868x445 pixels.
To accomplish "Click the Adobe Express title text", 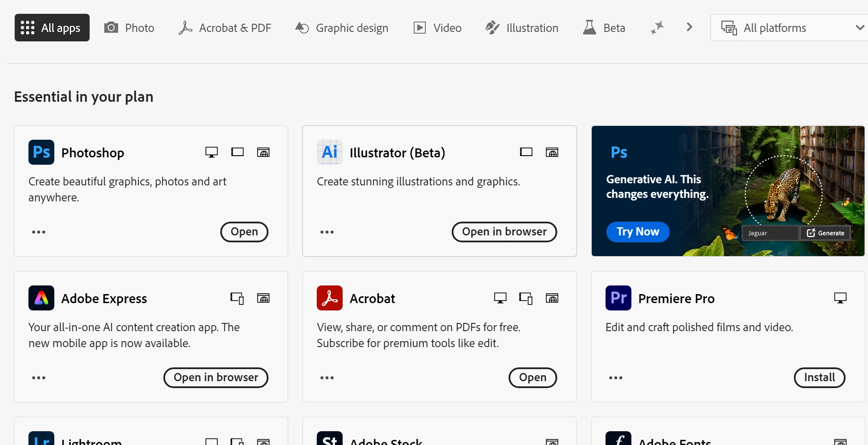I will coord(104,298).
